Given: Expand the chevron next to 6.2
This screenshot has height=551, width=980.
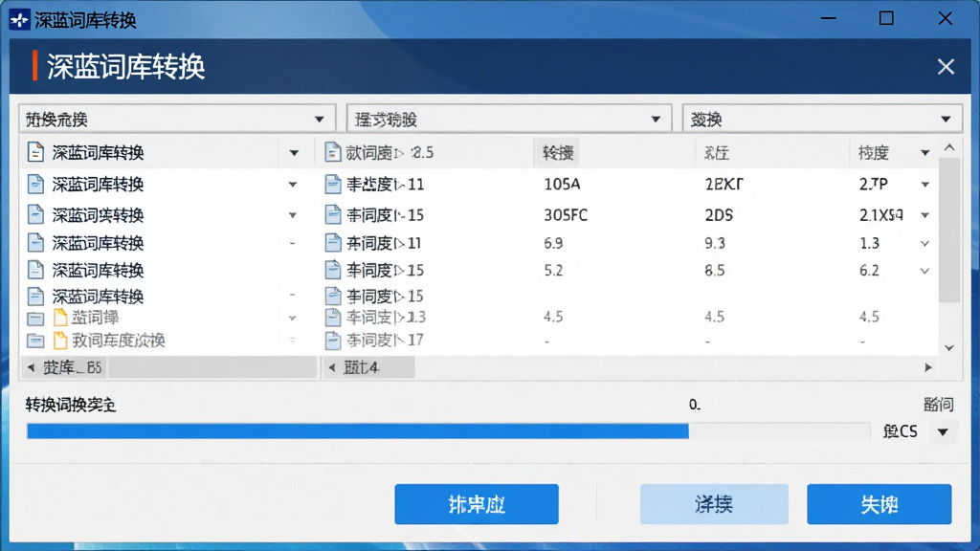Looking at the screenshot, I should coord(925,271).
